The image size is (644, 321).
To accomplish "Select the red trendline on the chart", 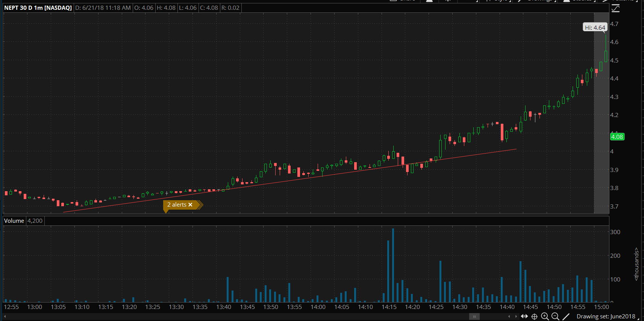I will (289, 181).
